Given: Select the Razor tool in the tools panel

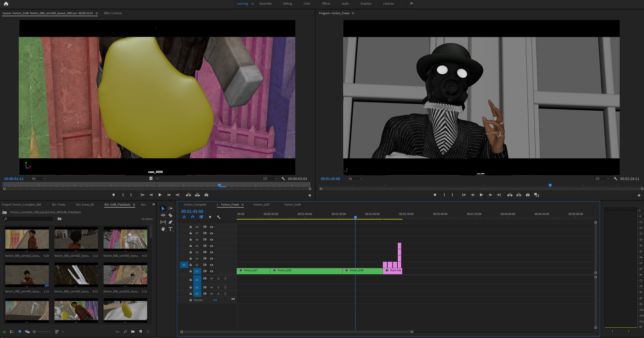Looking at the screenshot, I should point(170,215).
